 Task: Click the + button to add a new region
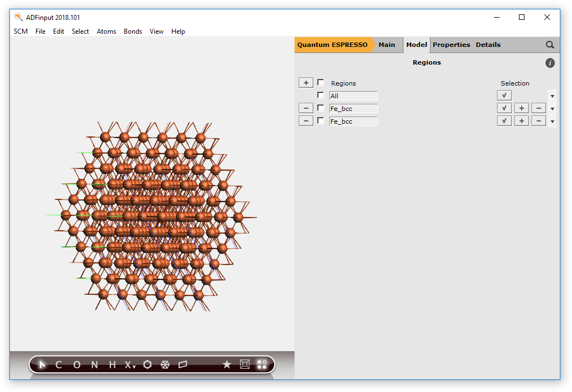point(306,82)
